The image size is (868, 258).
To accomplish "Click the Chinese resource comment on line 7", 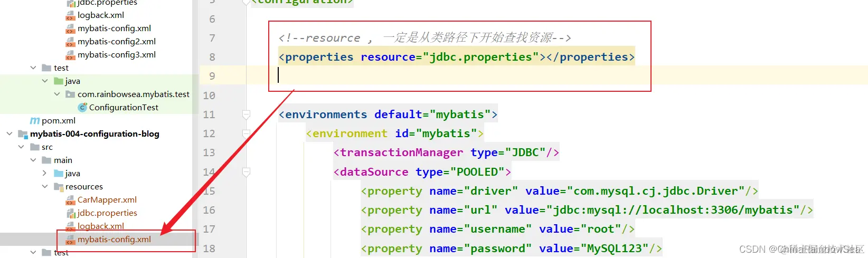I will (x=425, y=38).
